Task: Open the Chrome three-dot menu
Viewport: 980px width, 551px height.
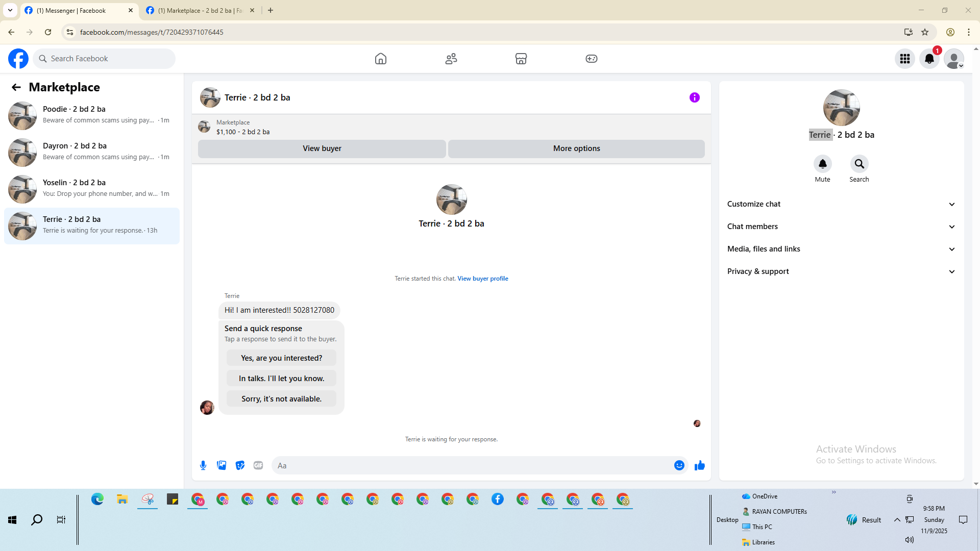Action: click(969, 32)
